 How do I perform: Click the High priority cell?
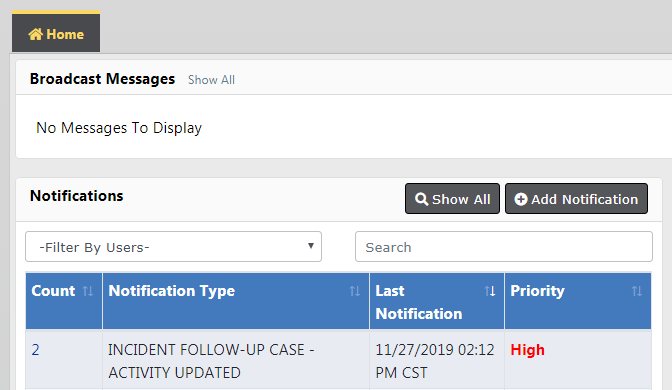click(x=578, y=360)
